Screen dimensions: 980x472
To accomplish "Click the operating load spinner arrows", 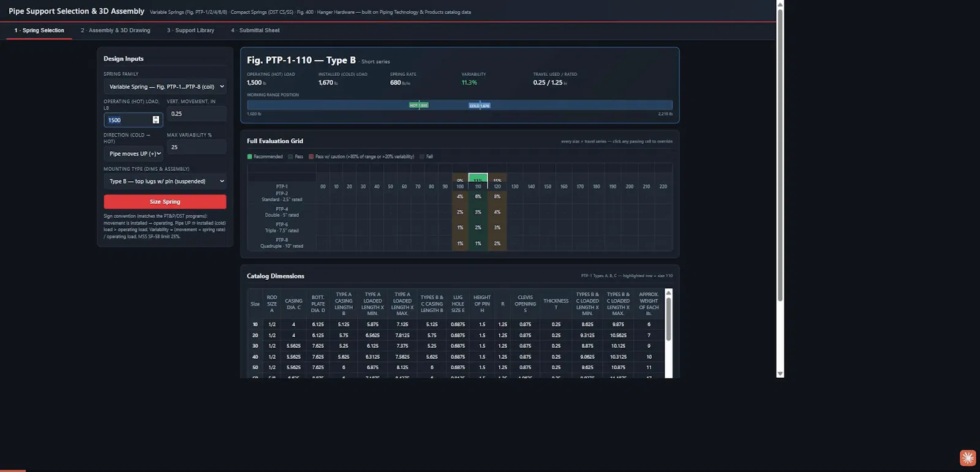I will point(156,120).
